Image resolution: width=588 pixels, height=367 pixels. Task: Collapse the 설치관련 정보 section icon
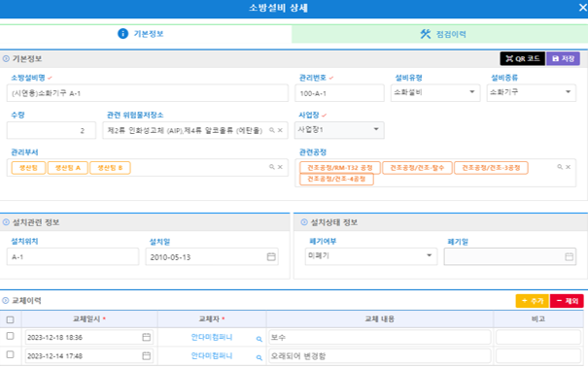[x=6, y=222]
